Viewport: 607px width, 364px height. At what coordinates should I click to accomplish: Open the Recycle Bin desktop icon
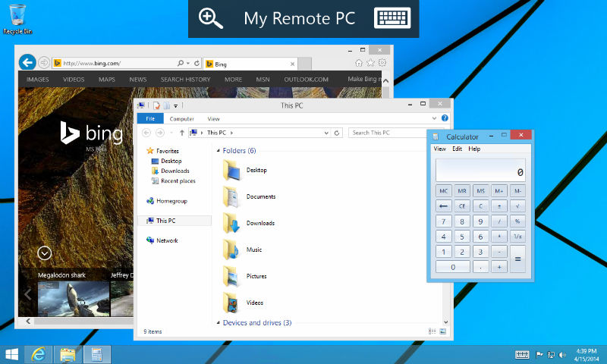point(17,20)
